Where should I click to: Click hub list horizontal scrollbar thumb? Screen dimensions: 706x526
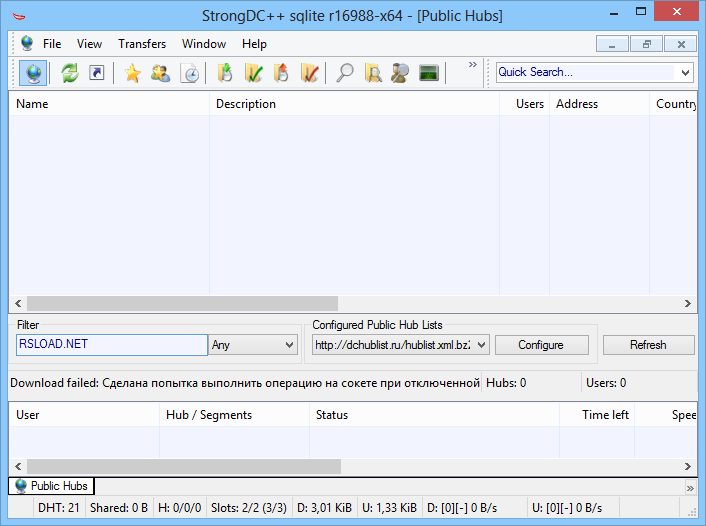[182, 304]
